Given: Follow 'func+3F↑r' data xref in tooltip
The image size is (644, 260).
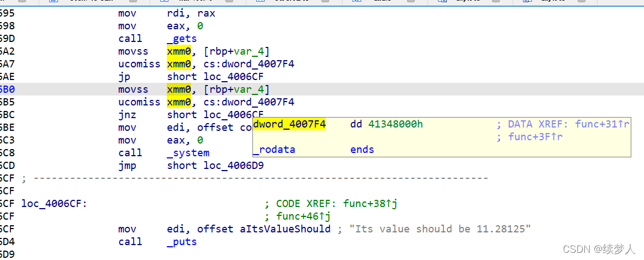Looking at the screenshot, I should [x=535, y=137].
